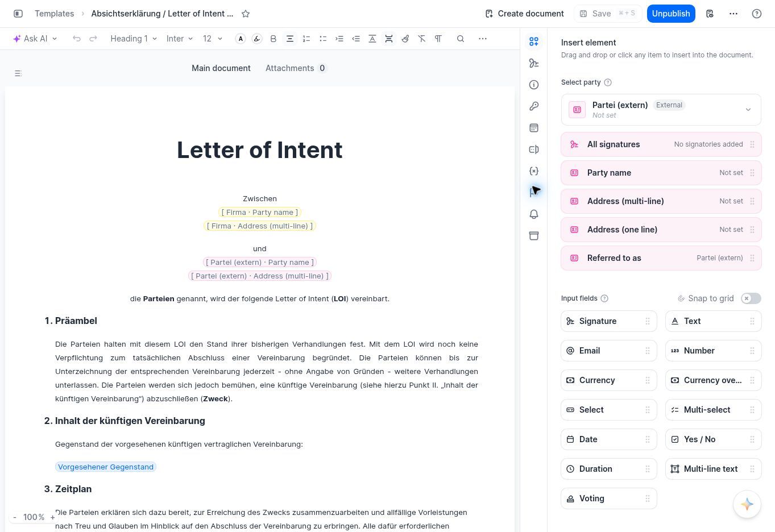Insert a numbered list

pos(306,39)
